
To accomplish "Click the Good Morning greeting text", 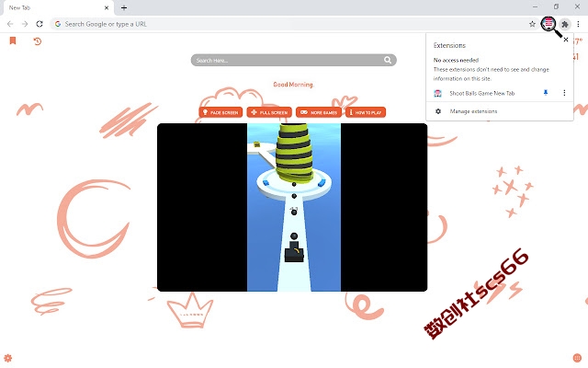I will (293, 85).
